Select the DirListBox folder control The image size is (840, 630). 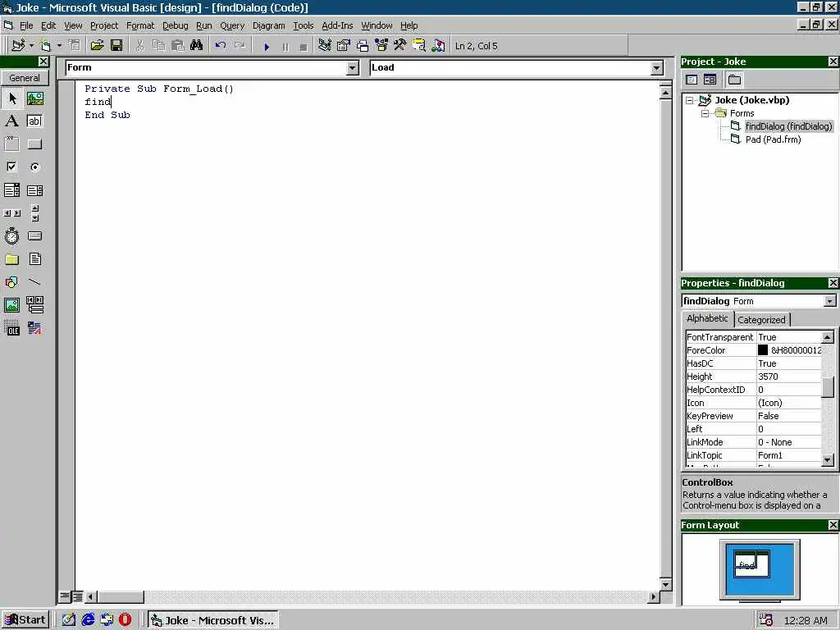(12, 259)
